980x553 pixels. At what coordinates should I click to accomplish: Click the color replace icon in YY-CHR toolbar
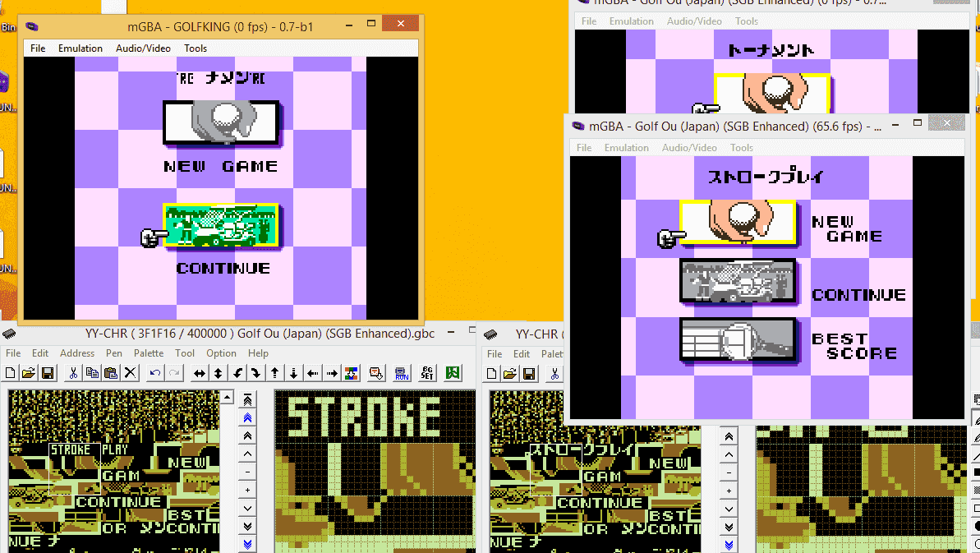pyautogui.click(x=352, y=373)
